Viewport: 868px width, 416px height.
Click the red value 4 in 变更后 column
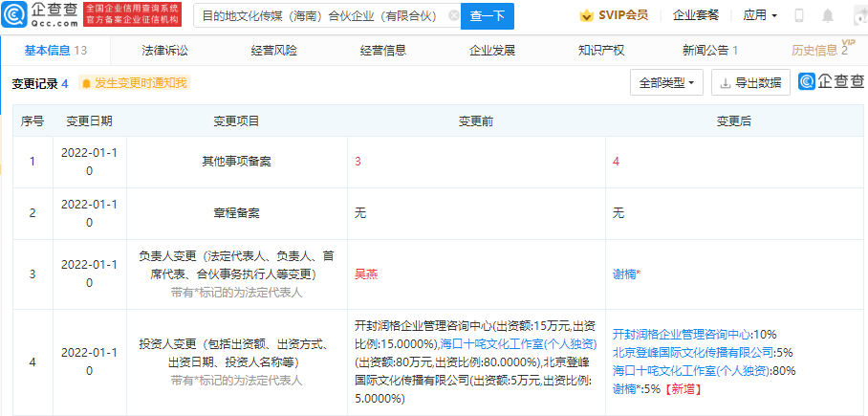[616, 162]
